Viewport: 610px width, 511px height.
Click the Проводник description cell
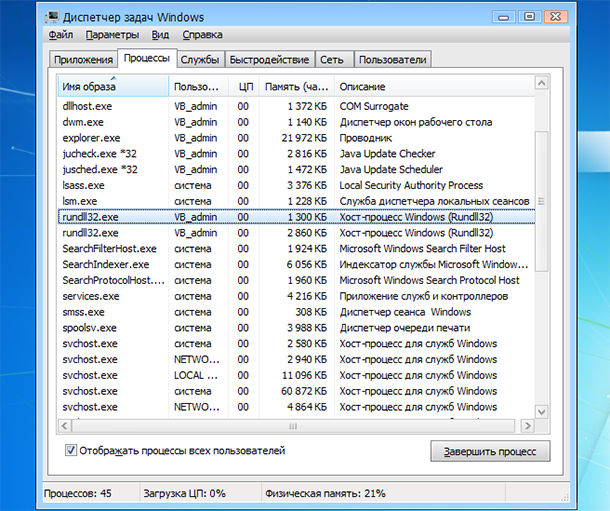coord(366,138)
